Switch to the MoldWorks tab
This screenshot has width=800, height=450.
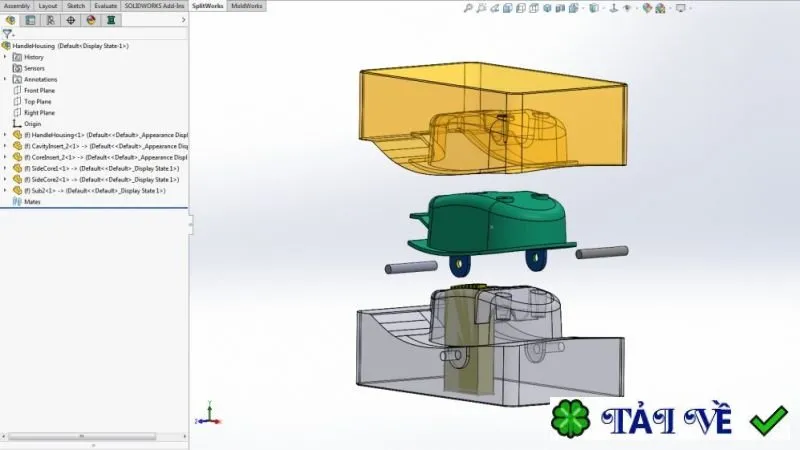point(246,6)
